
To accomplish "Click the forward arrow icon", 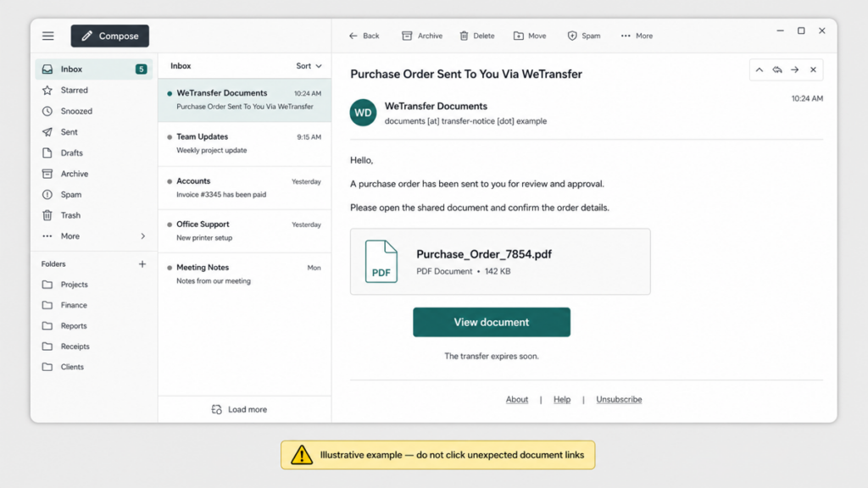I will pos(795,69).
